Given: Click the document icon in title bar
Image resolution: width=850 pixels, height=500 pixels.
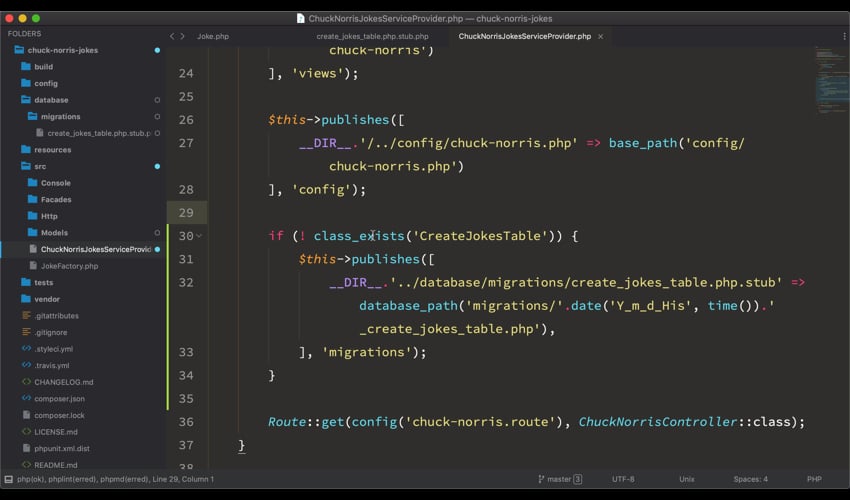Looking at the screenshot, I should [x=300, y=18].
